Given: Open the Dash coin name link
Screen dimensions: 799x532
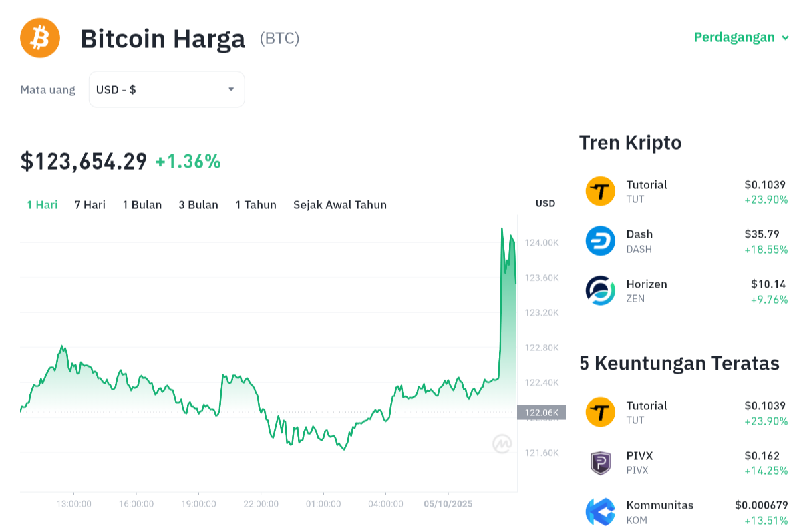Looking at the screenshot, I should pyautogui.click(x=639, y=234).
